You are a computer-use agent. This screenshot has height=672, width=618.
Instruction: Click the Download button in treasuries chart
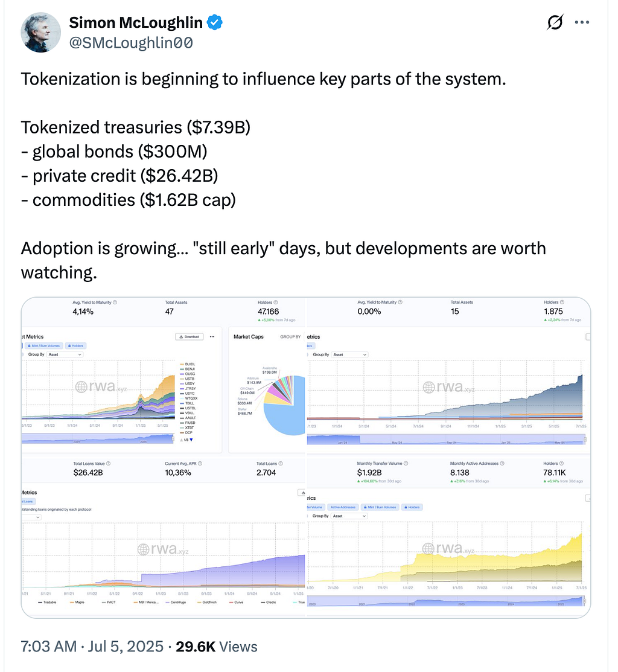pos(190,337)
